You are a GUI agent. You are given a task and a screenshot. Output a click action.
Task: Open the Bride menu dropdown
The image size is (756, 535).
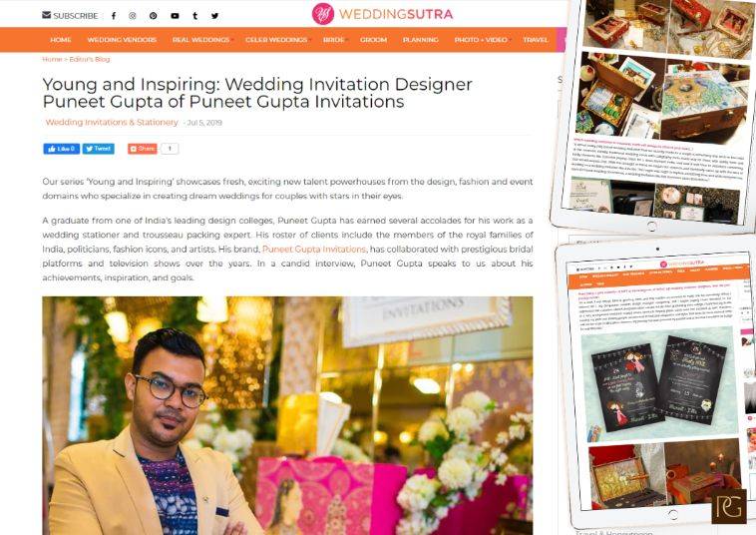click(x=334, y=40)
